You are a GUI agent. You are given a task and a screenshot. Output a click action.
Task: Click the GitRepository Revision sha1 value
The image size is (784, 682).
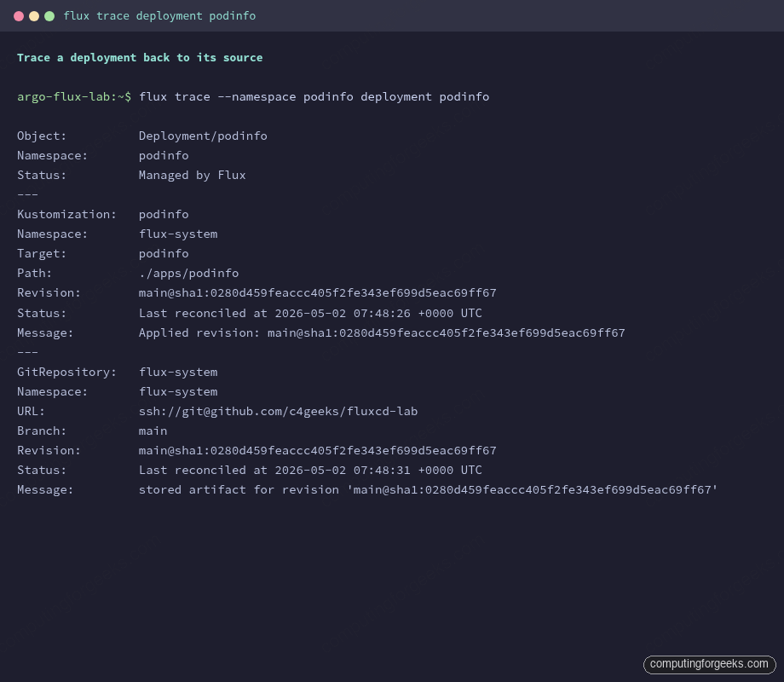tap(318, 450)
